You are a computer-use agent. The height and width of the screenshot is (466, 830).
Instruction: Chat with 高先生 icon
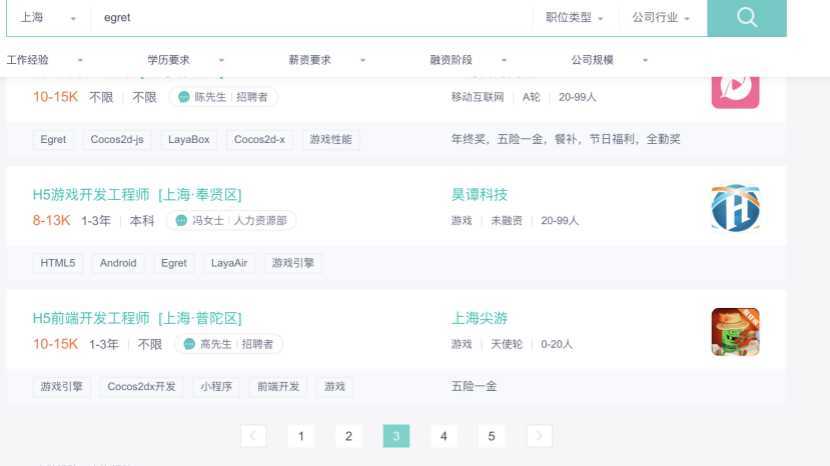tap(189, 344)
